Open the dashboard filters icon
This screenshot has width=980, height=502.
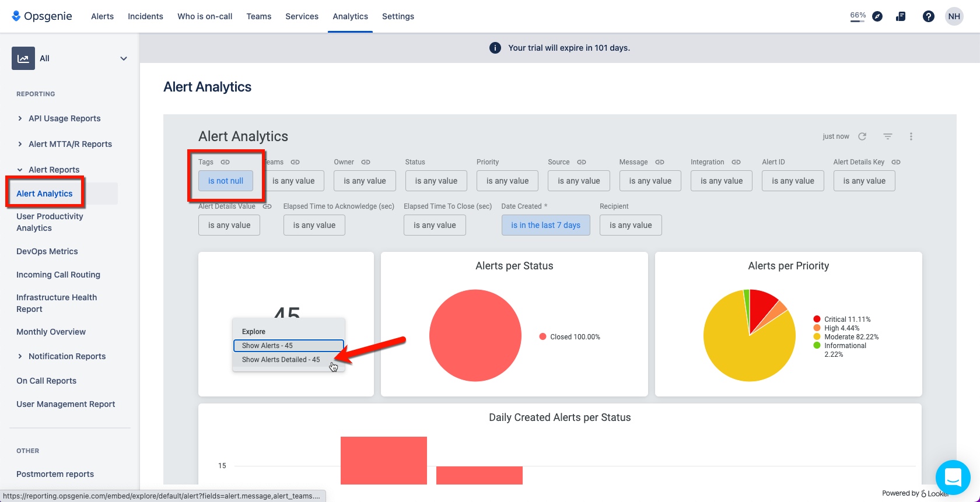[x=887, y=136]
